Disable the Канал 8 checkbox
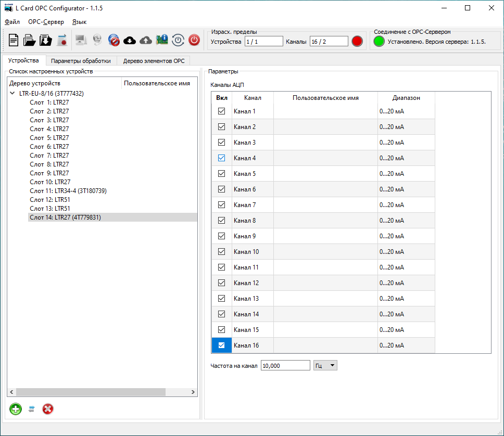This screenshot has width=504, height=436. click(x=221, y=221)
